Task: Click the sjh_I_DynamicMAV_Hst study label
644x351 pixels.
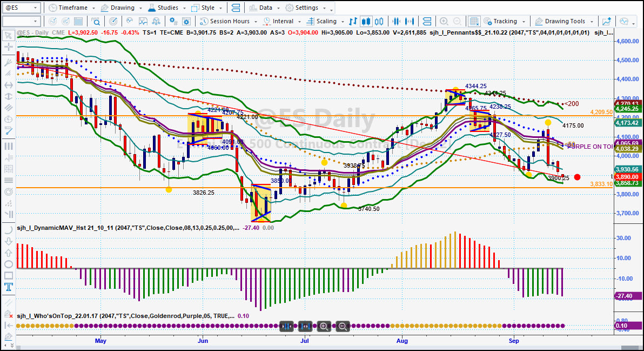Action: (x=128, y=228)
